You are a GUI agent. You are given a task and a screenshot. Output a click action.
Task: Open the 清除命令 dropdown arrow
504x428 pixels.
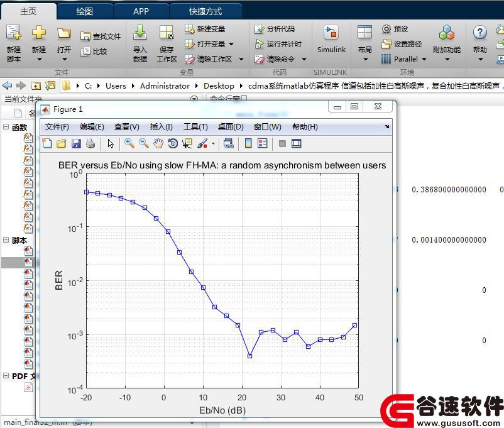(x=304, y=59)
